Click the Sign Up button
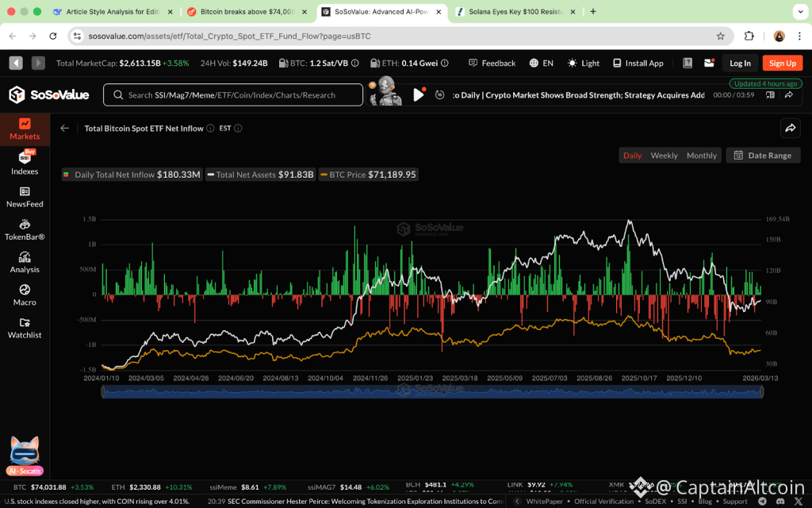Viewport: 812px width, 508px height. (782, 63)
